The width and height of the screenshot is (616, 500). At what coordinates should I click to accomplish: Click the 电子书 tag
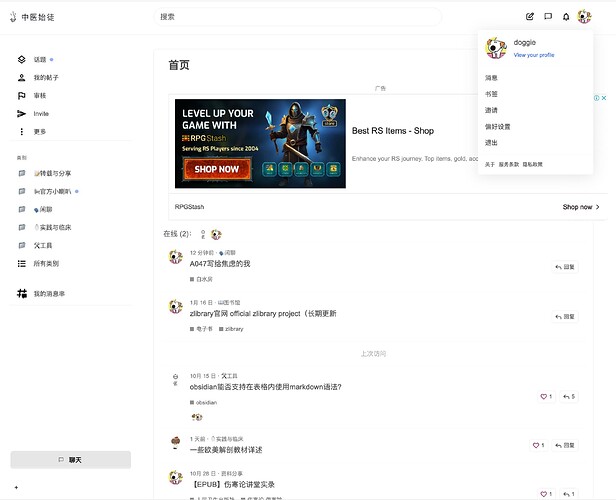pos(202,329)
